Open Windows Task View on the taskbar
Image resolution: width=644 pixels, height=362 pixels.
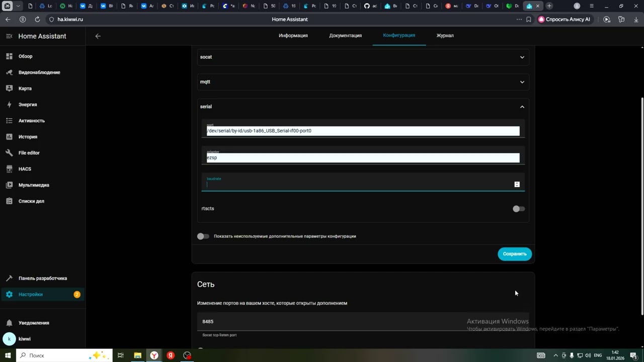pos(121,355)
